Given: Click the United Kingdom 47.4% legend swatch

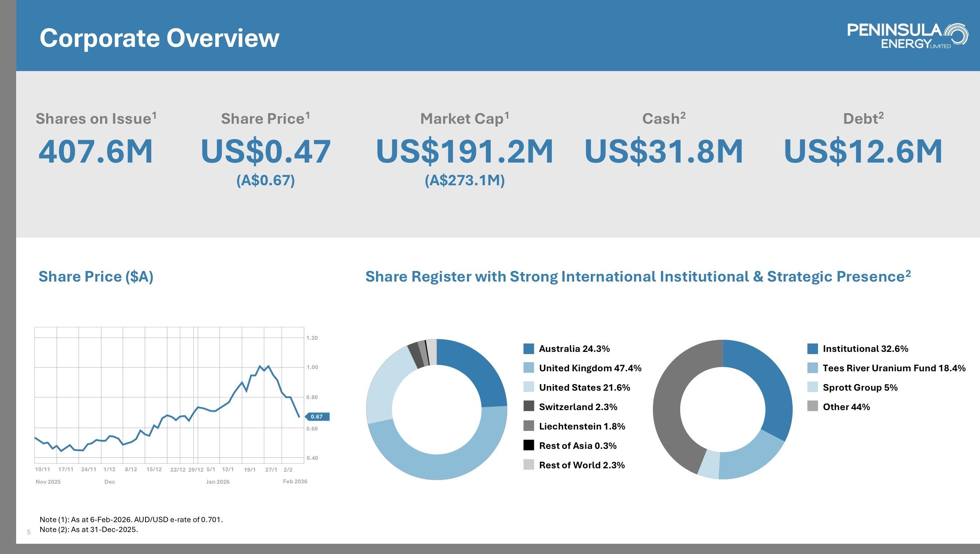Looking at the screenshot, I should pyautogui.click(x=528, y=368).
